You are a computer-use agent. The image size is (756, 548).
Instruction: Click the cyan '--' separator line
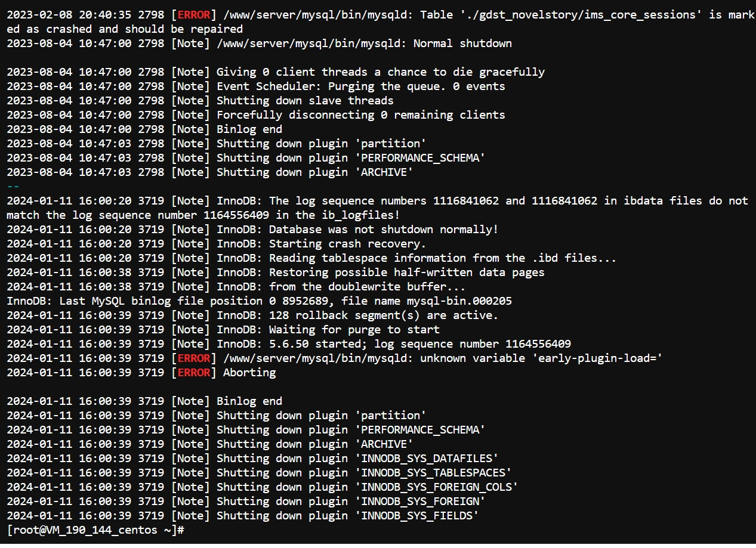[13, 186]
